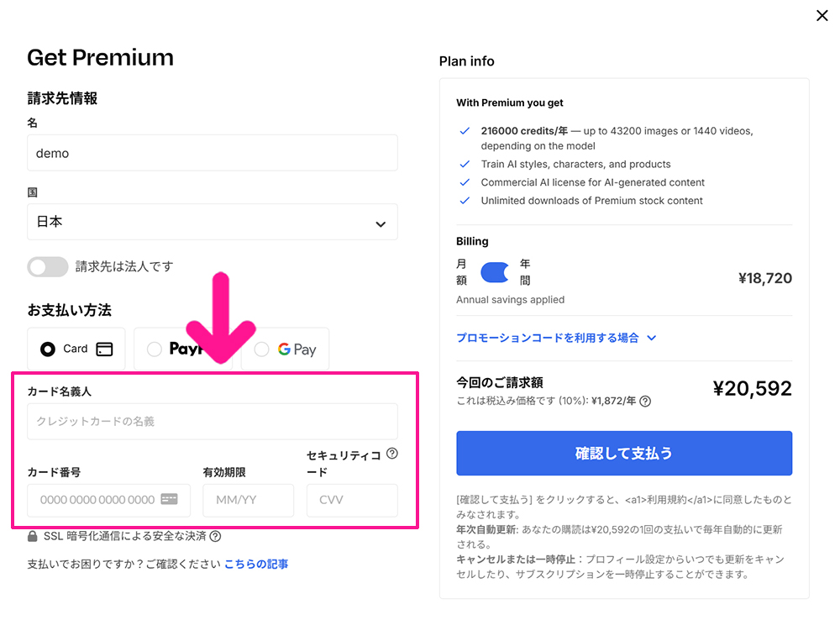Click the CVV security code field
The image size is (840, 620).
tap(352, 500)
